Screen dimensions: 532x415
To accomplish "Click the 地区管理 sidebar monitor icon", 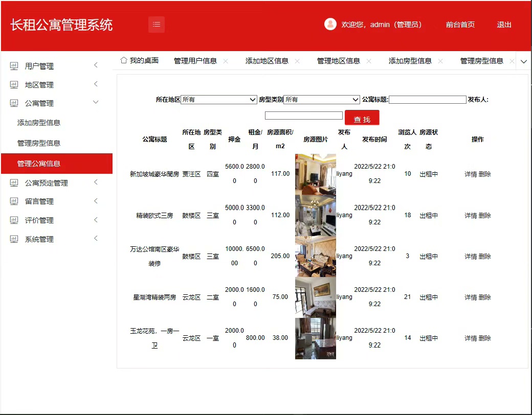I will click(14, 84).
